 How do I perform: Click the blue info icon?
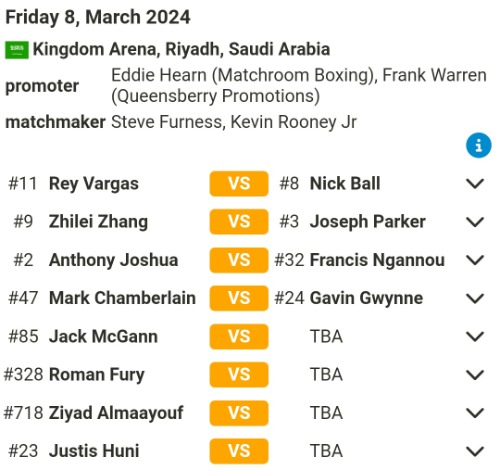[x=478, y=146]
